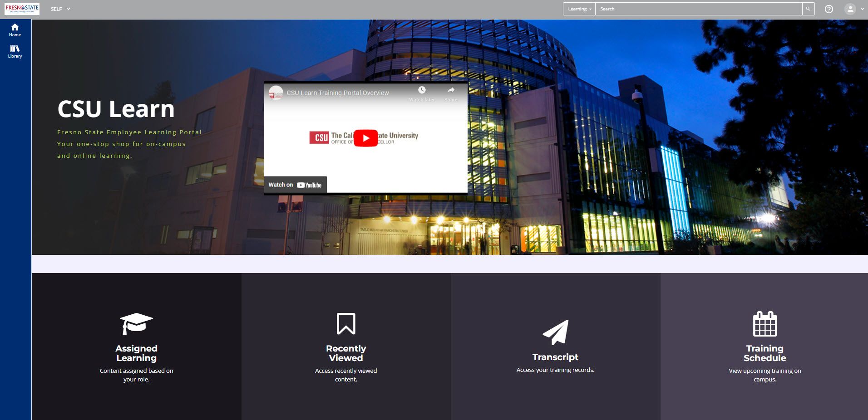Open the Assigned Learning heading
This screenshot has height=420, width=868.
click(x=136, y=353)
